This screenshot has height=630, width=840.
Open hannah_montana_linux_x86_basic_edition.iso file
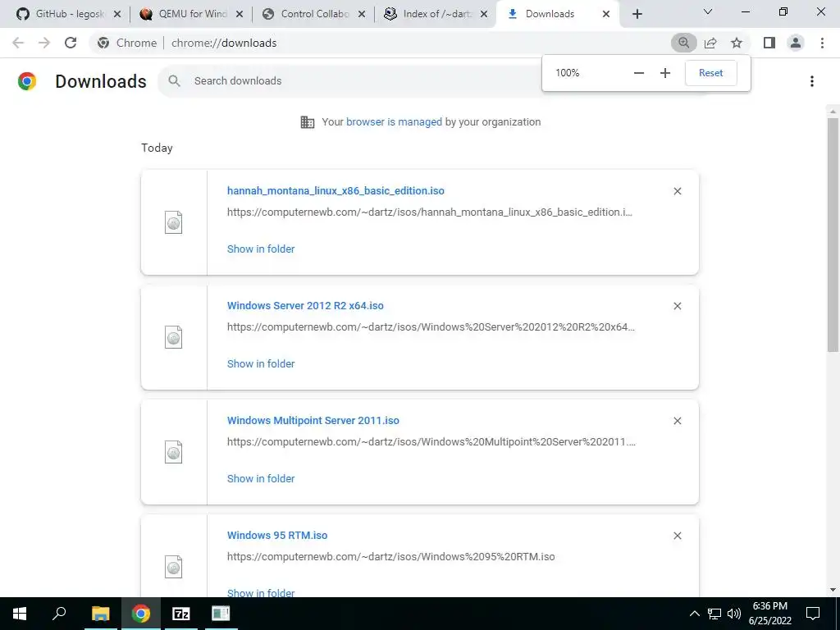click(336, 190)
